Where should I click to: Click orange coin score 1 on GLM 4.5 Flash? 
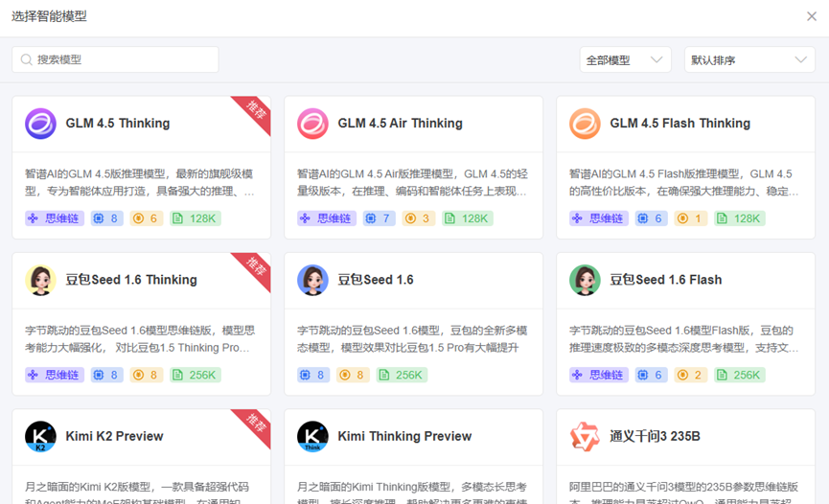pos(691,218)
